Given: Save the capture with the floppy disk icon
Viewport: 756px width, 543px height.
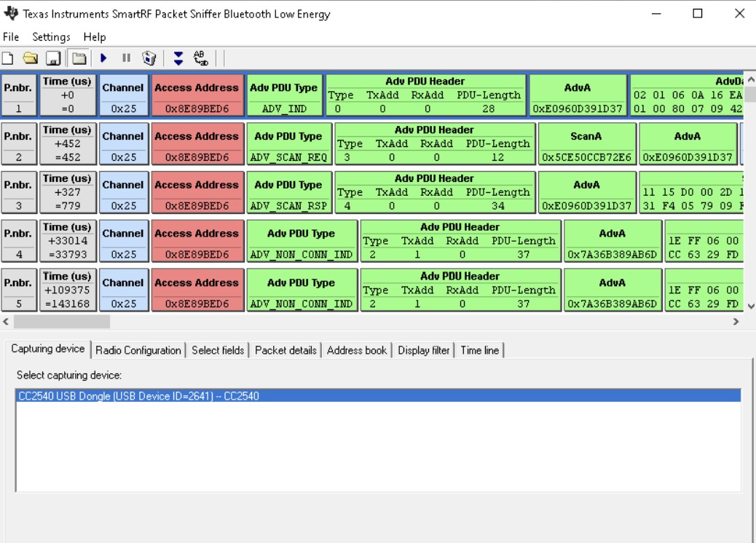Looking at the screenshot, I should coord(53,58).
